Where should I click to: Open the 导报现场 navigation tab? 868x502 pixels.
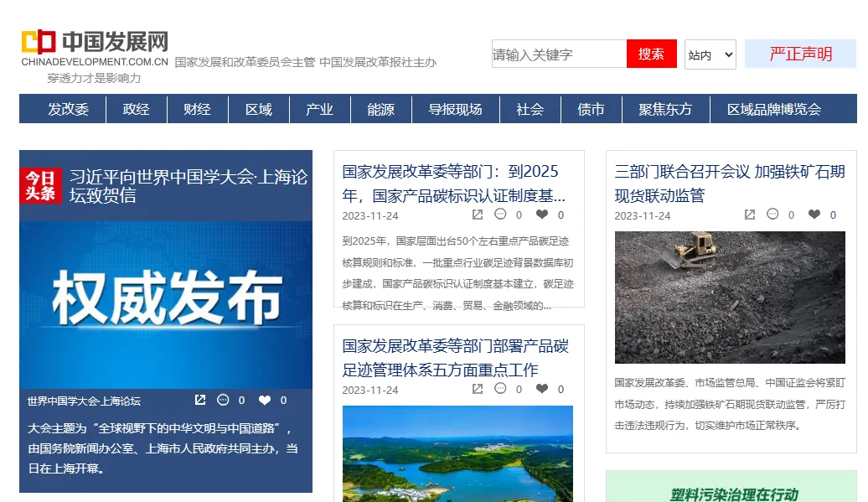(x=455, y=109)
